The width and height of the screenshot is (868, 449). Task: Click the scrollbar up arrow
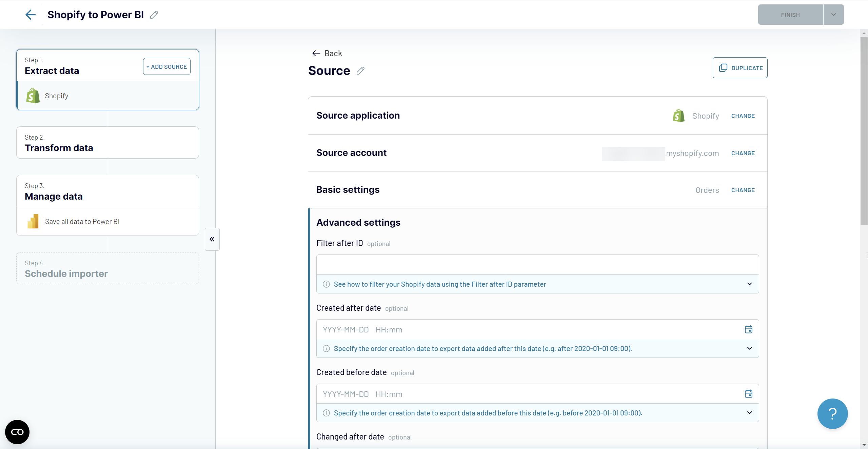click(x=864, y=33)
